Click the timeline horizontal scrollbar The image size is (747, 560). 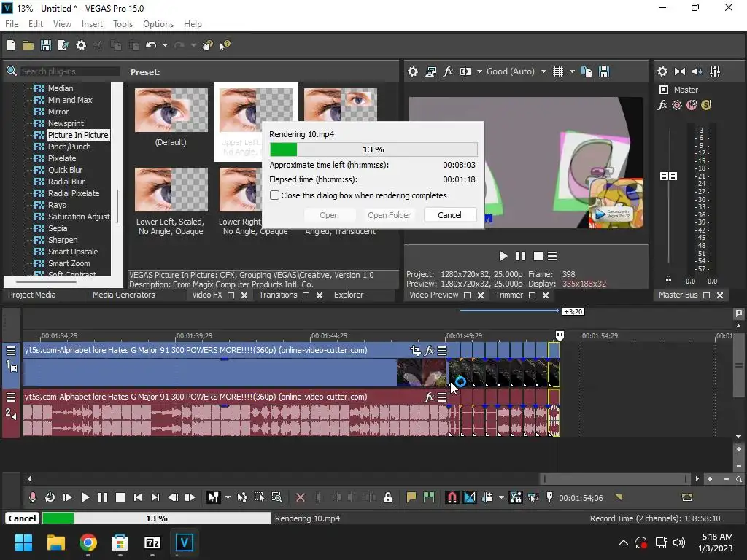tap(614, 479)
